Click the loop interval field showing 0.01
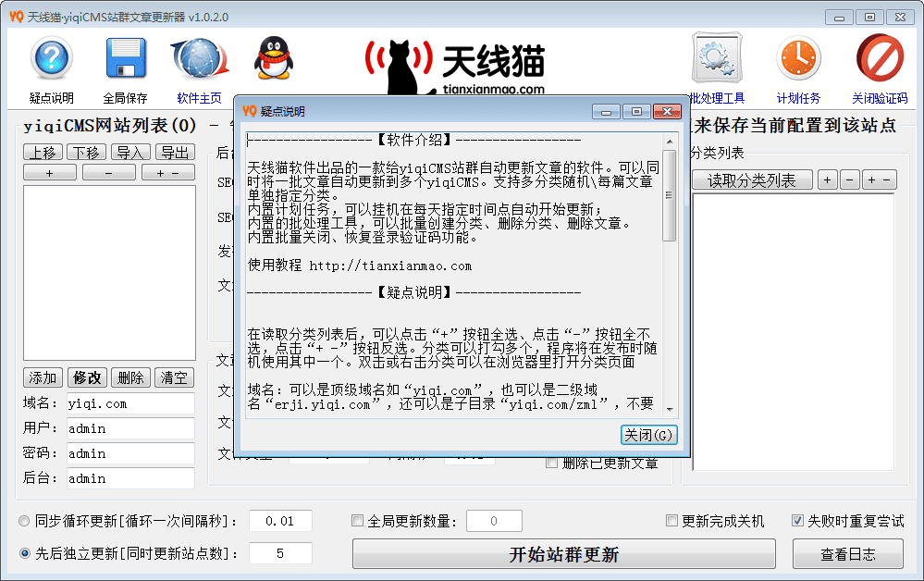Viewport: 924px width, 581px height. (280, 521)
